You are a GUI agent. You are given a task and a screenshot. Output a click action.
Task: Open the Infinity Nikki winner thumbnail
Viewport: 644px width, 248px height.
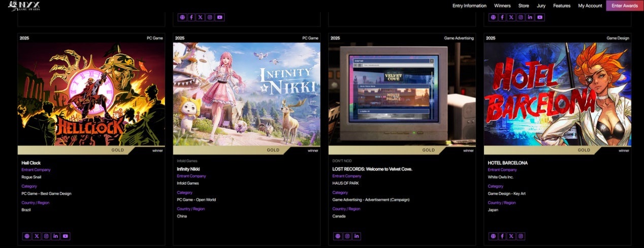(x=246, y=94)
